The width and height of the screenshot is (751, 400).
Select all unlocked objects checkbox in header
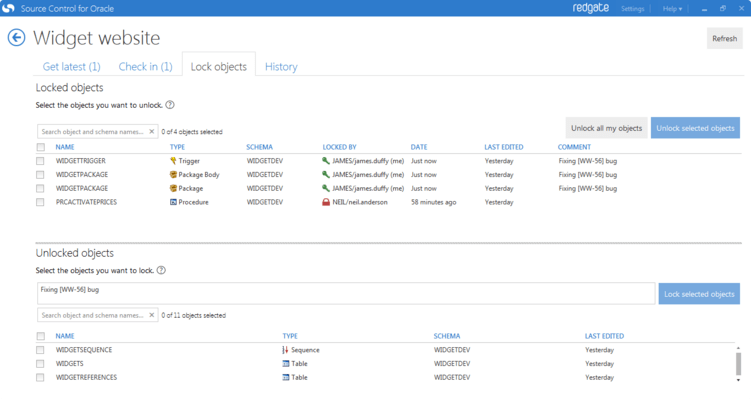pyautogui.click(x=41, y=336)
